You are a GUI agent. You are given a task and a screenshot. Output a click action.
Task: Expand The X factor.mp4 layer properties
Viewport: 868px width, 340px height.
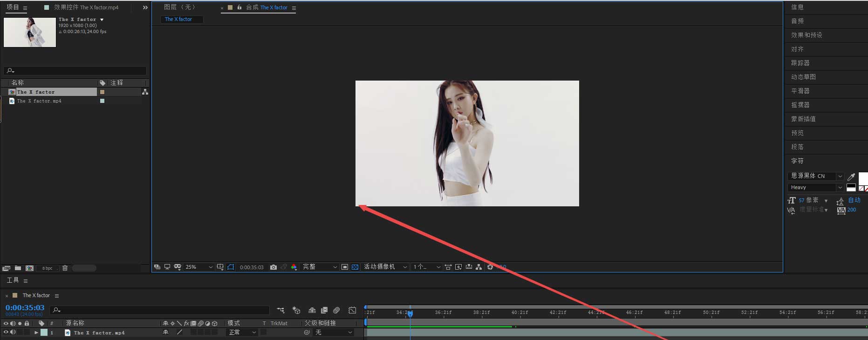36,333
